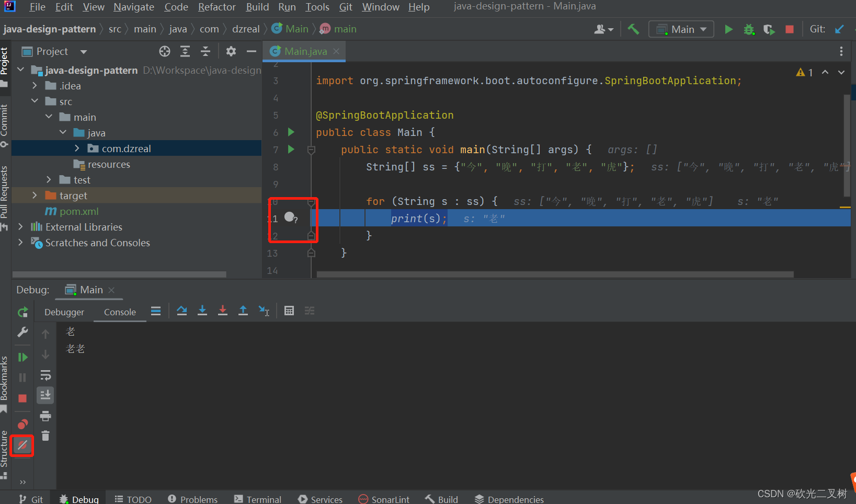Expand the External Libraries node
Image resolution: width=856 pixels, height=504 pixels.
click(20, 227)
